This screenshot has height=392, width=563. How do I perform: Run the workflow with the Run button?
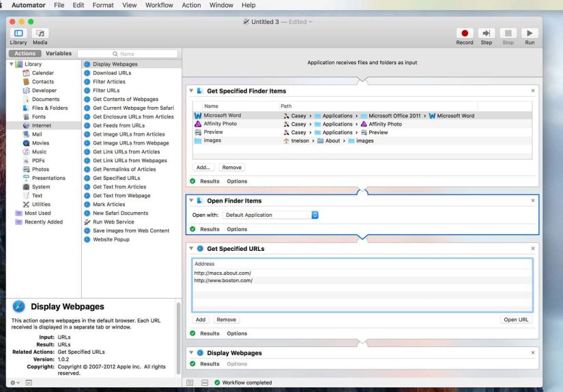click(x=530, y=33)
